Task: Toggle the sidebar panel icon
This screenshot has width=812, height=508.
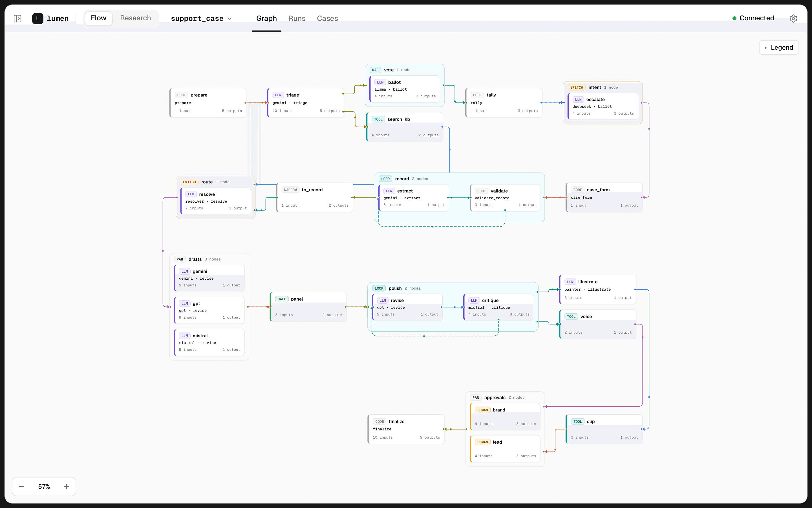Action: click(17, 18)
